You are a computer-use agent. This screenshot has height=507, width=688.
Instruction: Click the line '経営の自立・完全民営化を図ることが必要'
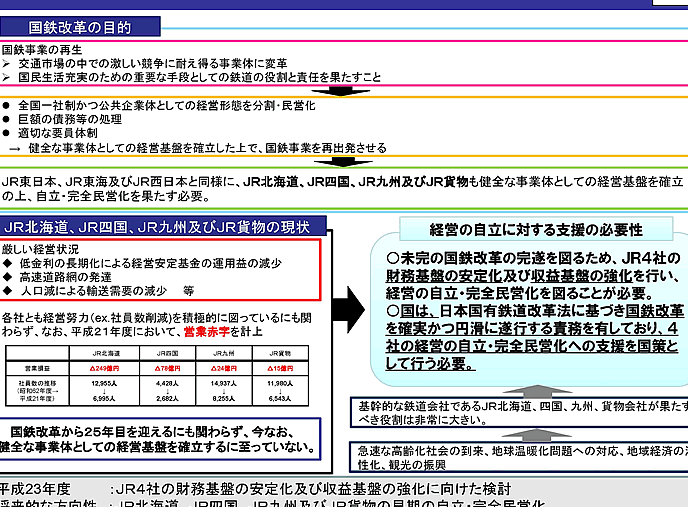tap(520, 293)
